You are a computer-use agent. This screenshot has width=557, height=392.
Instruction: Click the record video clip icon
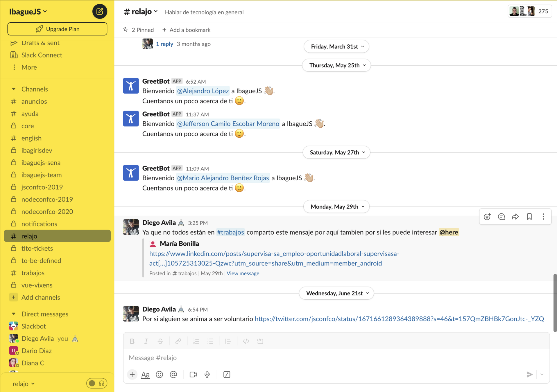(193, 375)
